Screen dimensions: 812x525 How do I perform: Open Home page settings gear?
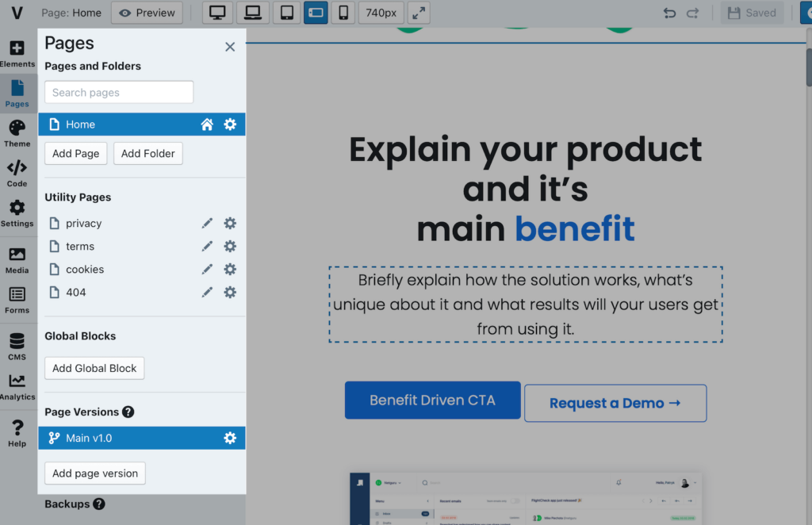click(230, 125)
